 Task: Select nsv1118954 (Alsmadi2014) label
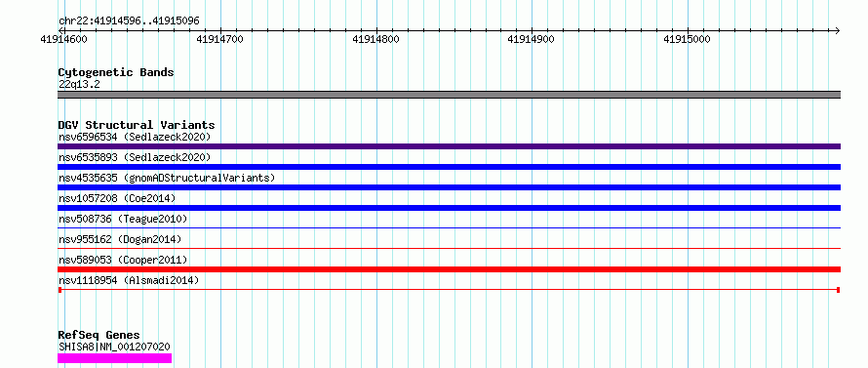pos(129,280)
